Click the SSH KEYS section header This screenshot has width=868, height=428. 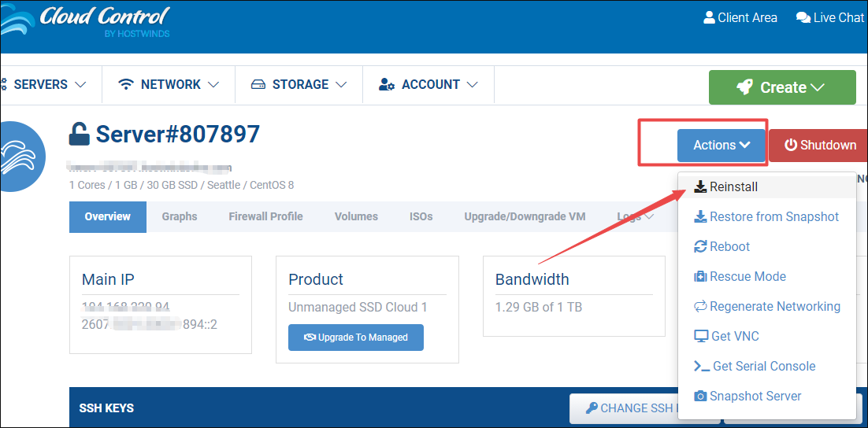[x=107, y=408]
